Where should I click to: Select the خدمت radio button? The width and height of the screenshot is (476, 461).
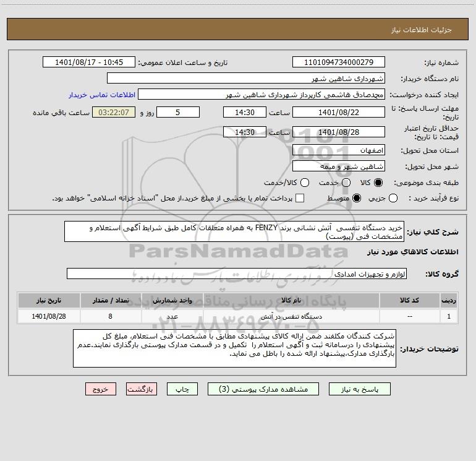[x=346, y=183]
